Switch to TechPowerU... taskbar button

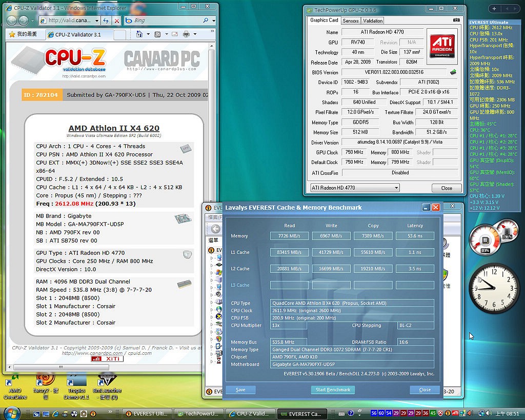tap(199, 414)
